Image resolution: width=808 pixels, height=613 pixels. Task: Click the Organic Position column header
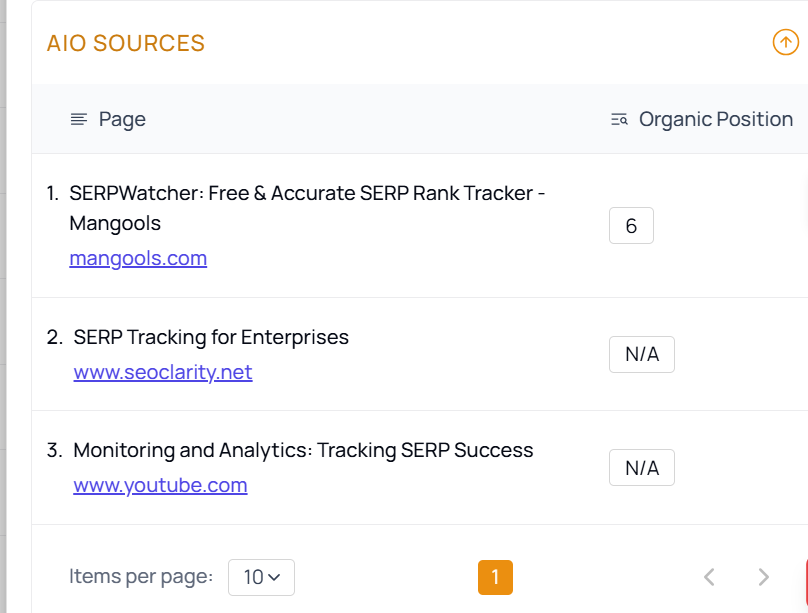(x=716, y=120)
